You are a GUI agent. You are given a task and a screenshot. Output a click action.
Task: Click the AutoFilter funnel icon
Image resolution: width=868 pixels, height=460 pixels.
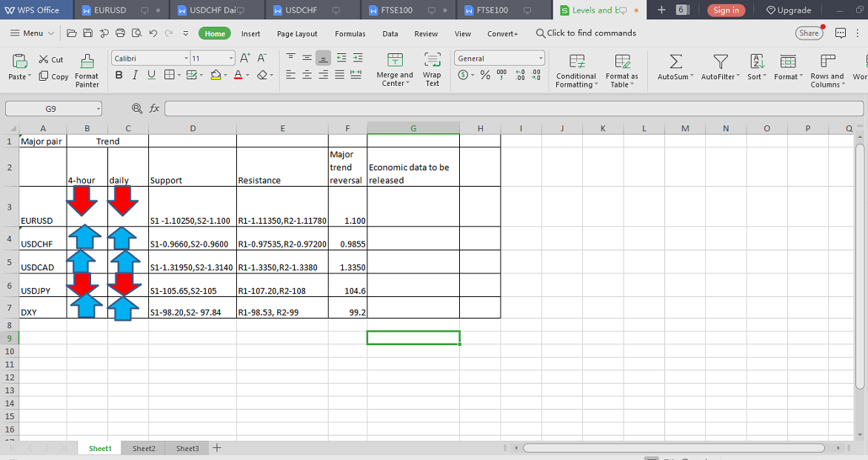point(720,61)
